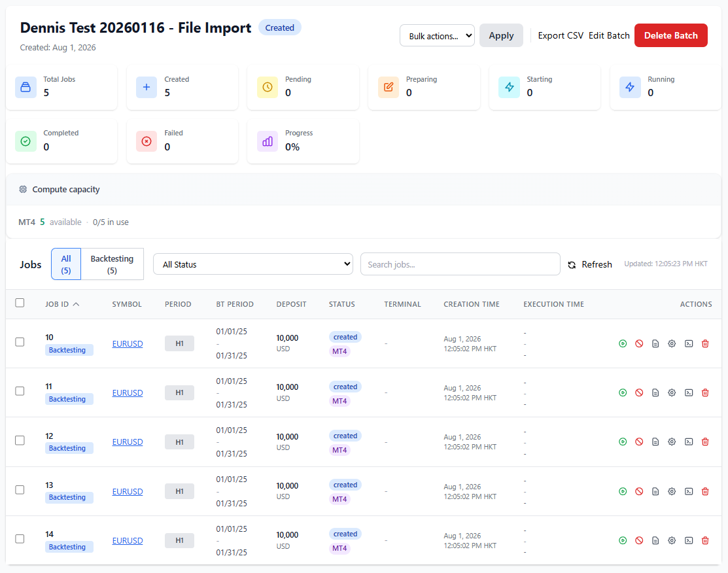Click the CREATION TIME column header
The image size is (728, 573).
(471, 304)
